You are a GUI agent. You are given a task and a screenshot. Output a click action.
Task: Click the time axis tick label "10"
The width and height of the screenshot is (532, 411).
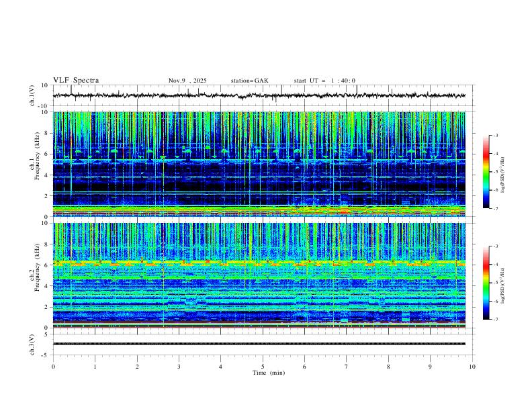click(x=472, y=367)
